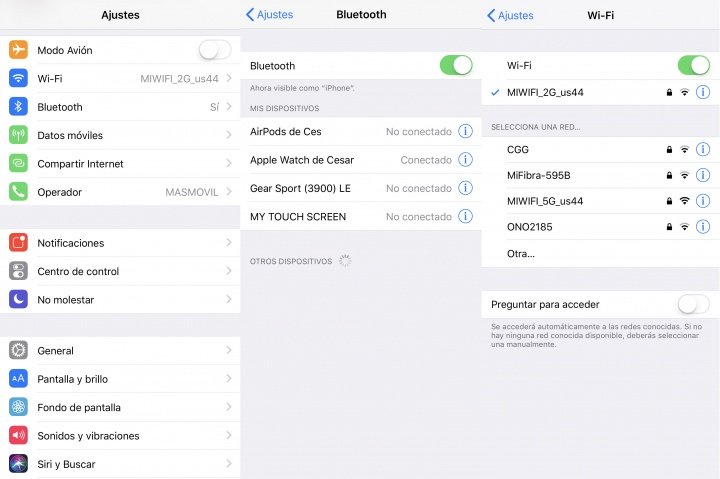Tap the Centro de control icon
Image resolution: width=720 pixels, height=479 pixels.
coord(18,271)
